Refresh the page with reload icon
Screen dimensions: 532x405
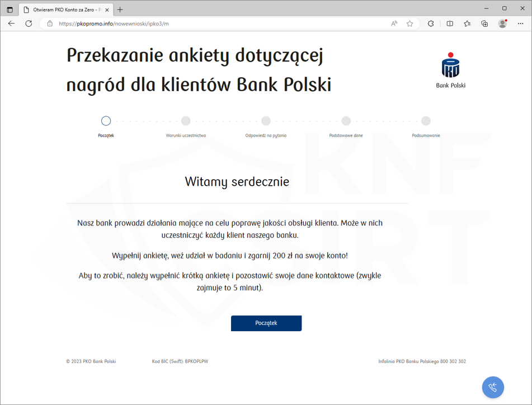pos(29,23)
